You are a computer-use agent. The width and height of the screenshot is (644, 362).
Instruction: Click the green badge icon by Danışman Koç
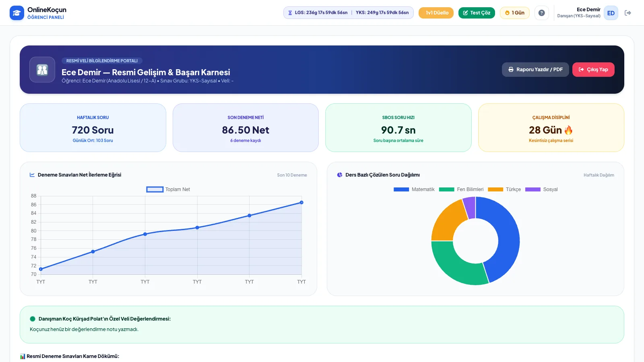[x=33, y=319]
